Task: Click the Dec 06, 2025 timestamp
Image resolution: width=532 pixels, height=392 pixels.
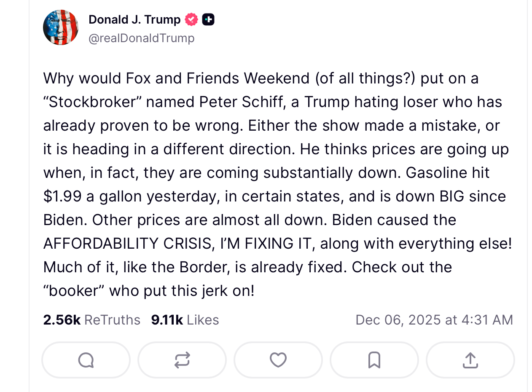Action: [434, 320]
